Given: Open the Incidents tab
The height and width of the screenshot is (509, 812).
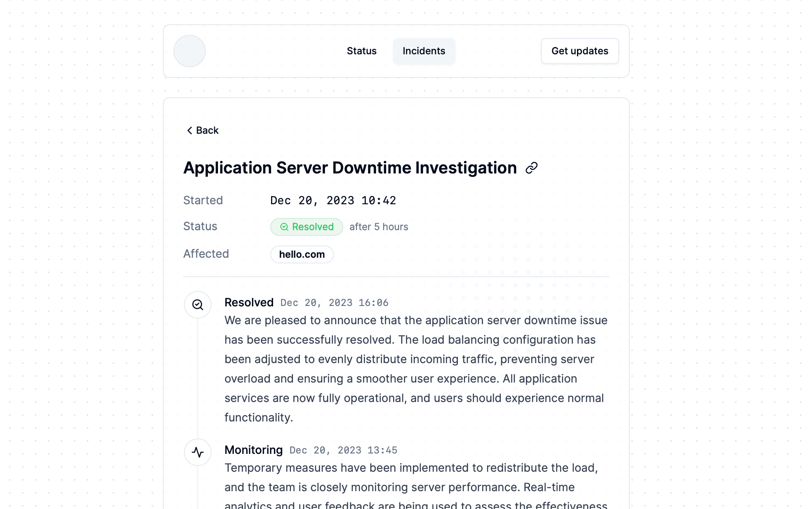Looking at the screenshot, I should pos(424,51).
